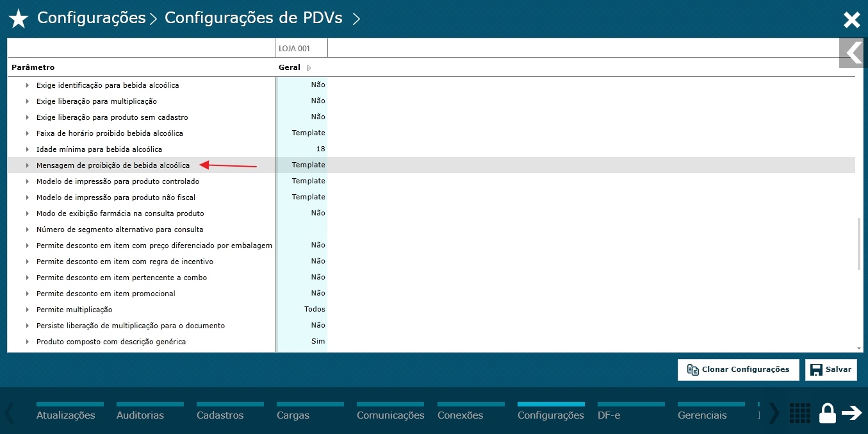Expand Persiste liberação de multiplicação row
This screenshot has height=434, width=868.
click(x=28, y=326)
